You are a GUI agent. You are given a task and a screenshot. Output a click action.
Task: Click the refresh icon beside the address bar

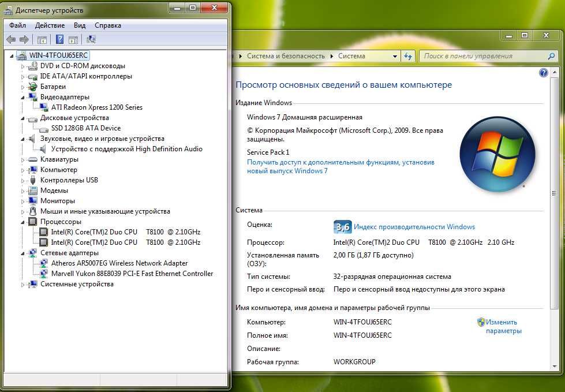(408, 56)
